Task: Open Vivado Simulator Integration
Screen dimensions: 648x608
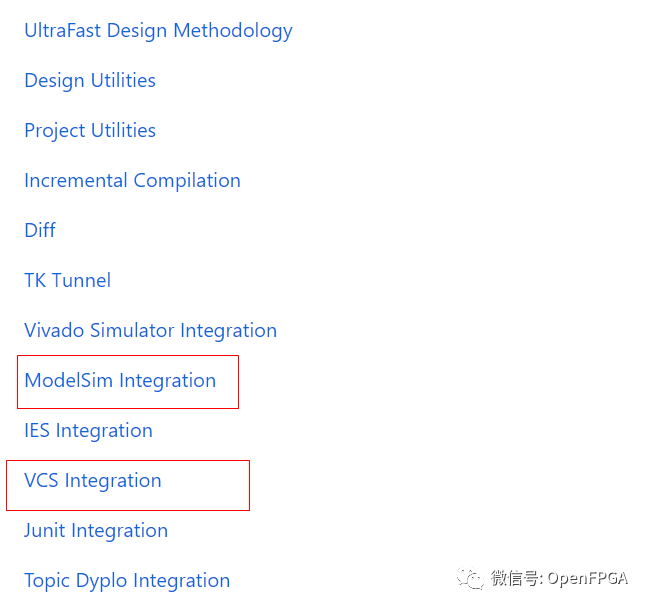Action: tap(150, 330)
